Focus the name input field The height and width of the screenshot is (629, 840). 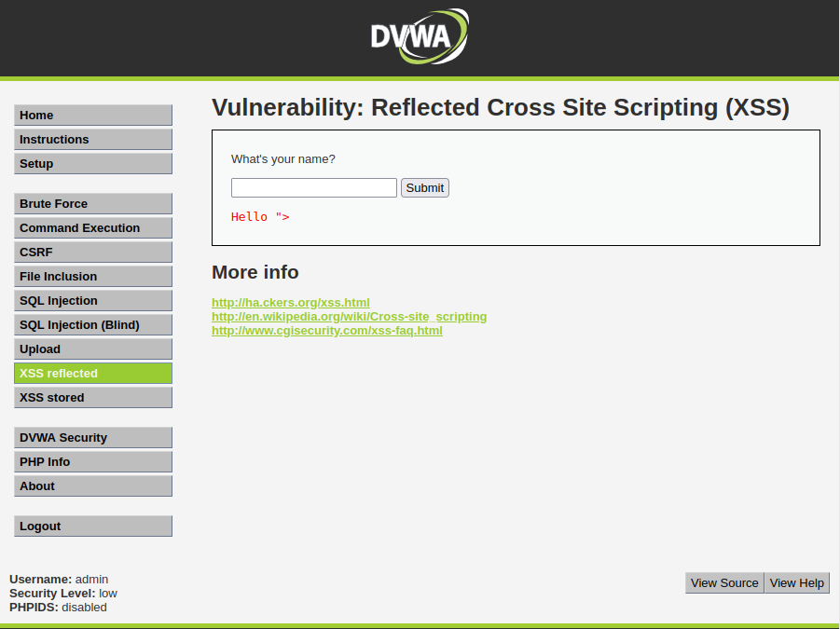point(314,188)
